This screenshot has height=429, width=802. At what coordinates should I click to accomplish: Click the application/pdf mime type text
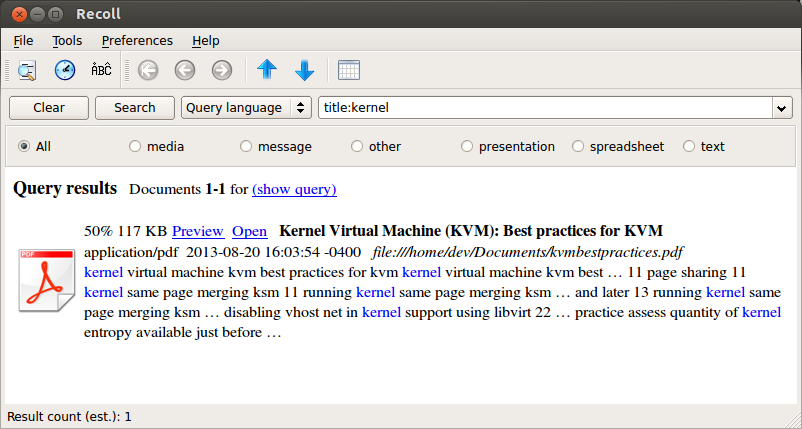[x=131, y=253]
